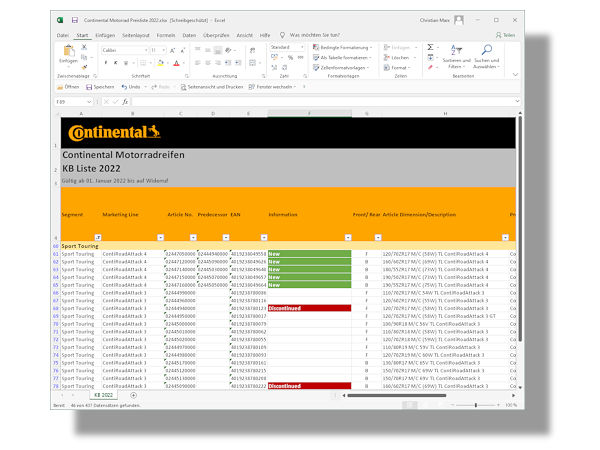This screenshot has height=450, width=600.
Task: Open Seitenansicht und Drucken
Action: point(212,87)
